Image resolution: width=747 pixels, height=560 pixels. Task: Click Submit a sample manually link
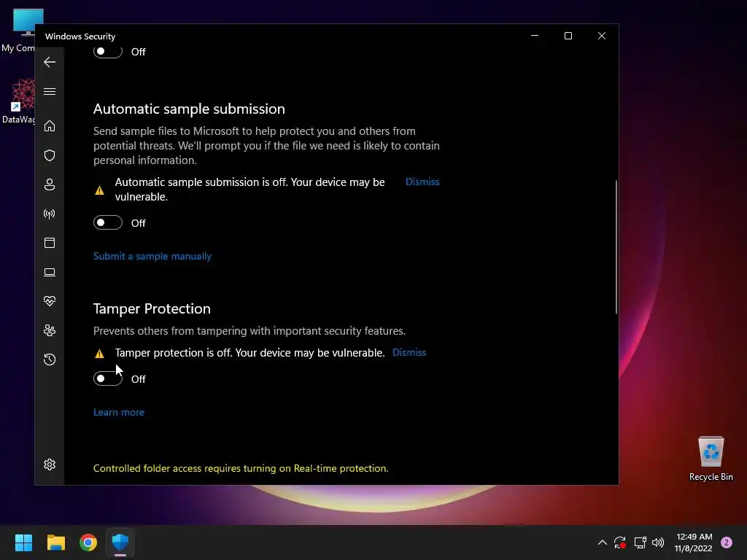(x=152, y=256)
